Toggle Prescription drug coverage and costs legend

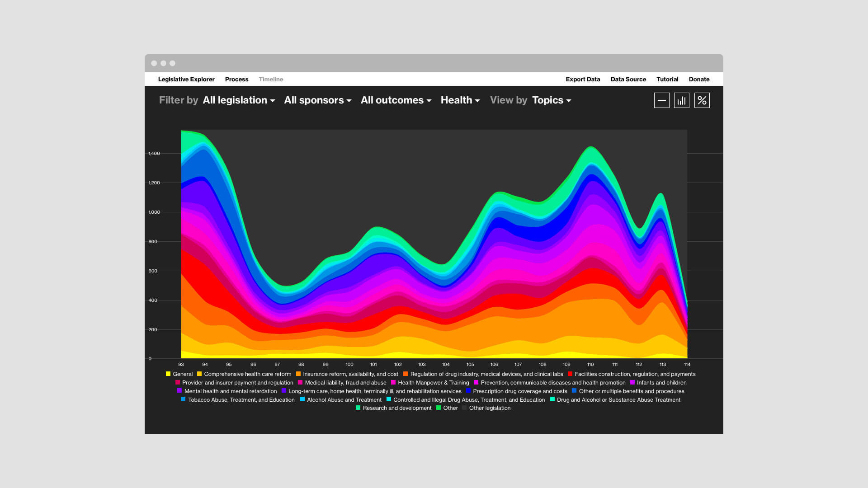pyautogui.click(x=517, y=391)
